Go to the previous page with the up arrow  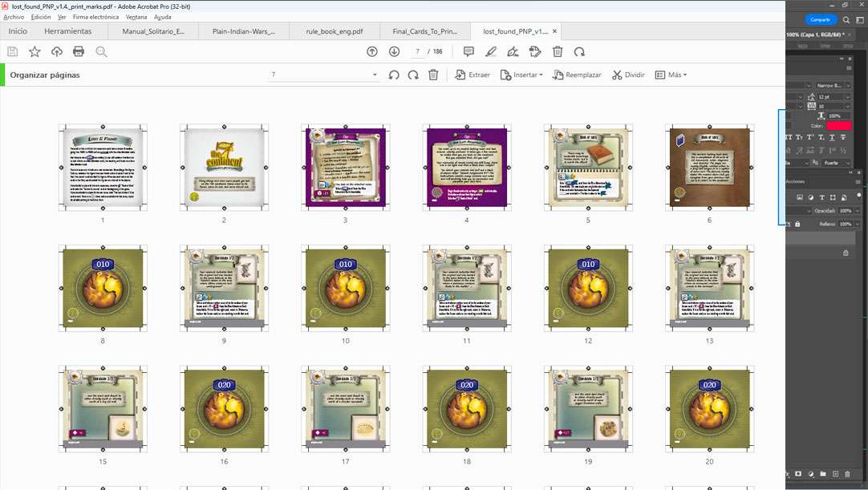372,51
